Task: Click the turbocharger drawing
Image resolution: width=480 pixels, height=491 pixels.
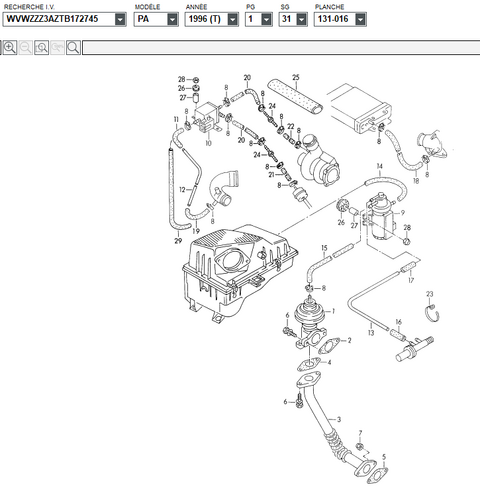Action: click(319, 160)
